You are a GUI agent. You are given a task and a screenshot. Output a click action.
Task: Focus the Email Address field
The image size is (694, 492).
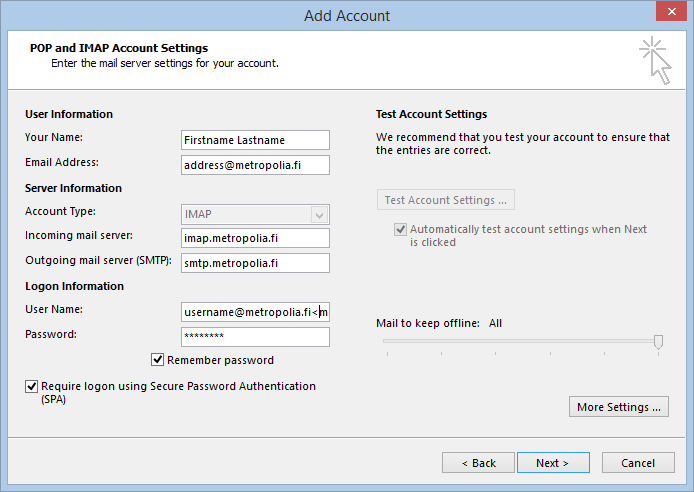coord(255,165)
